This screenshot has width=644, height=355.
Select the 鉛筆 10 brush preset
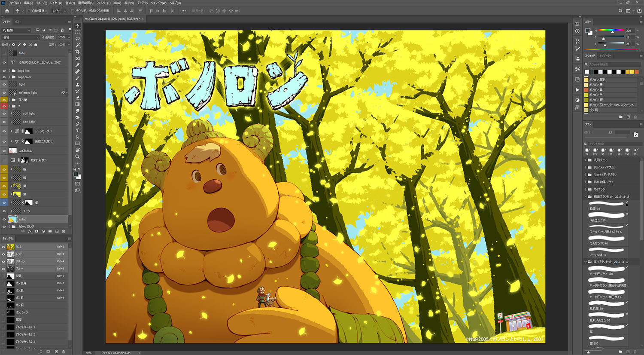tap(606, 205)
